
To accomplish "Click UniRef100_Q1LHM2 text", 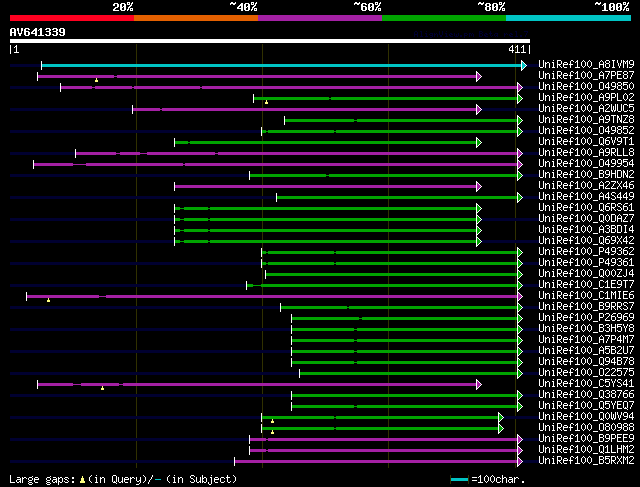I will point(586,450).
